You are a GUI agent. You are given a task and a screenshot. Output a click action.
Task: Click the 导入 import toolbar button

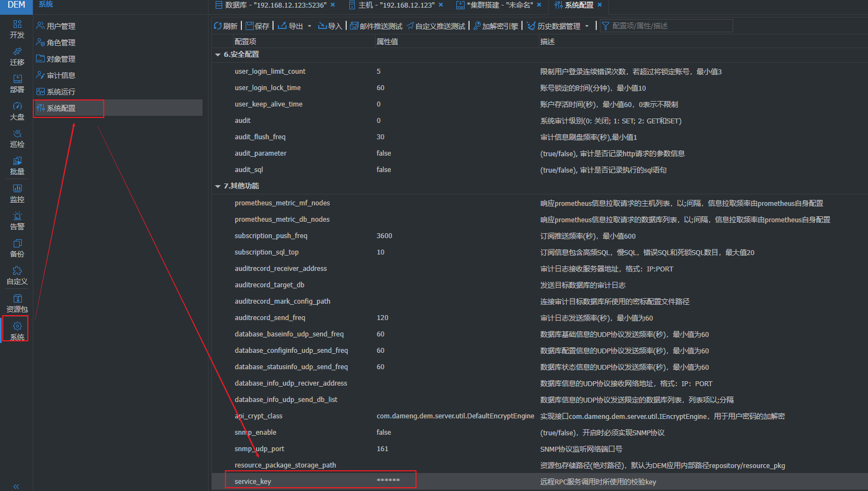tap(330, 26)
